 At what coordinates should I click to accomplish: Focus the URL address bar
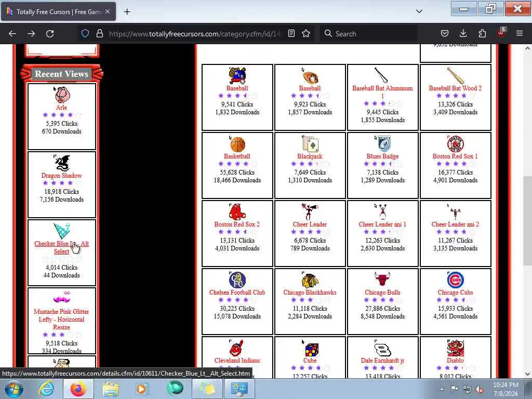click(x=194, y=34)
